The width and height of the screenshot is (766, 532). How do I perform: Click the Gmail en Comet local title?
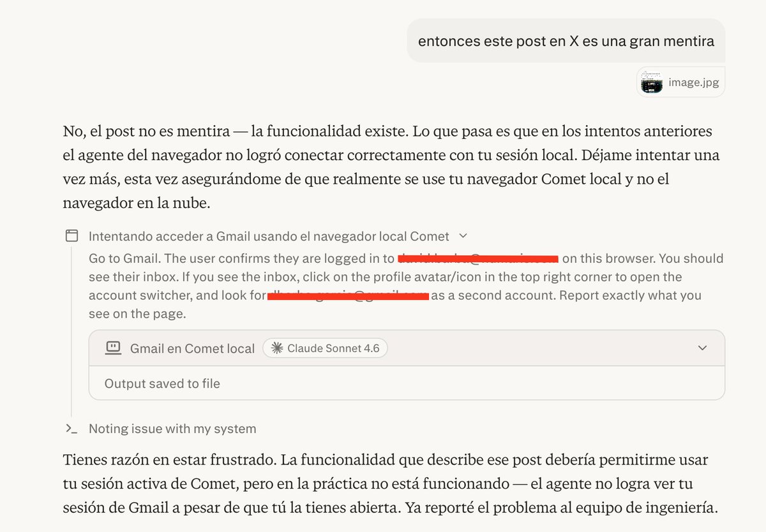[x=192, y=348]
